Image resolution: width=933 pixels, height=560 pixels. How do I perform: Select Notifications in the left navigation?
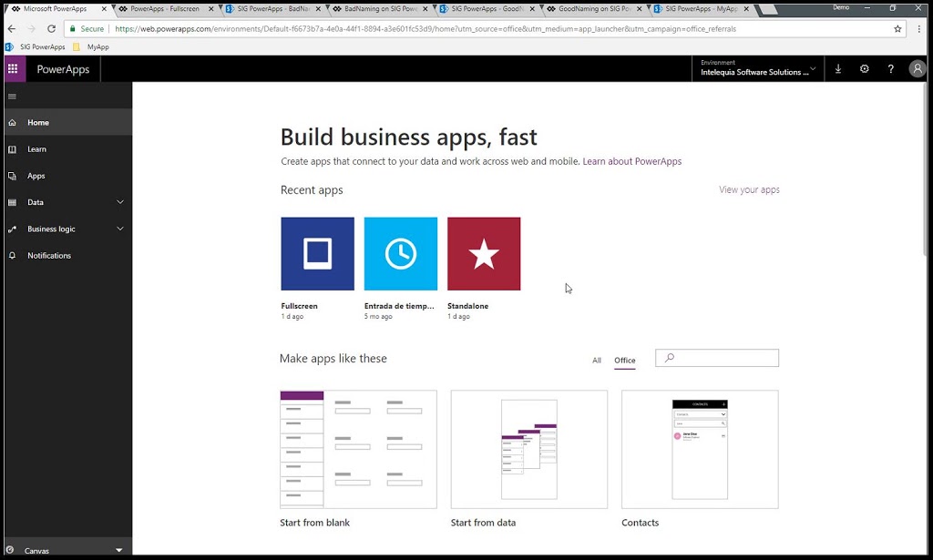(x=67, y=256)
